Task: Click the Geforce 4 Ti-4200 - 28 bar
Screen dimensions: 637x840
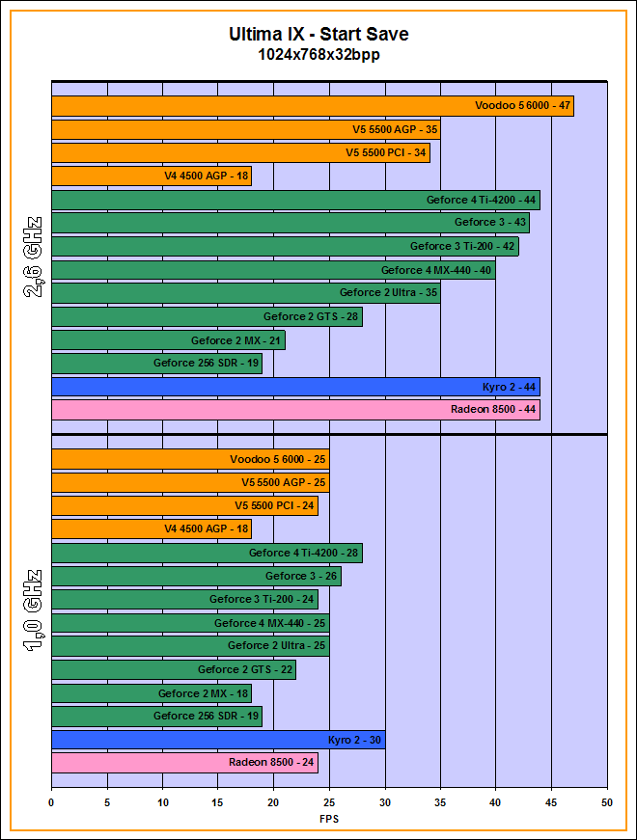Action: pyautogui.click(x=207, y=553)
